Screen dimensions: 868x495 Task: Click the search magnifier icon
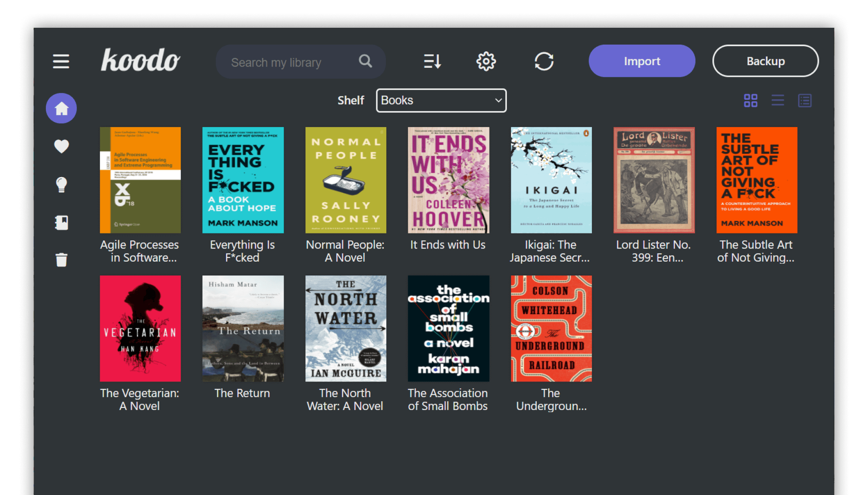click(365, 61)
